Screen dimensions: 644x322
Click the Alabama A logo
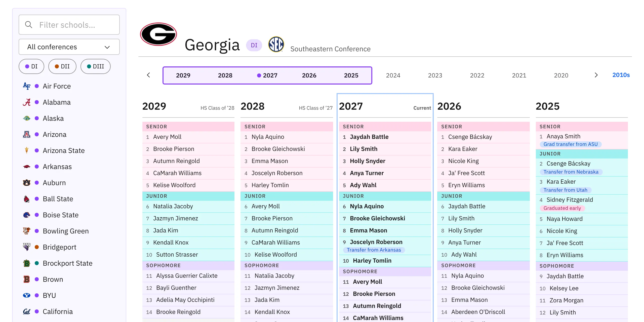coord(27,102)
